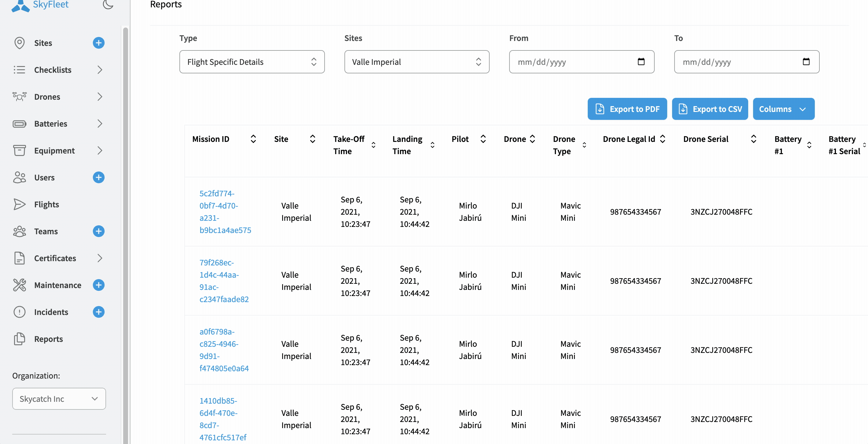Screen dimensions: 868x444
Task: Open mission 1410db85-6d4f-470e-8cd7-4761cfc517ef
Action: 223,419
